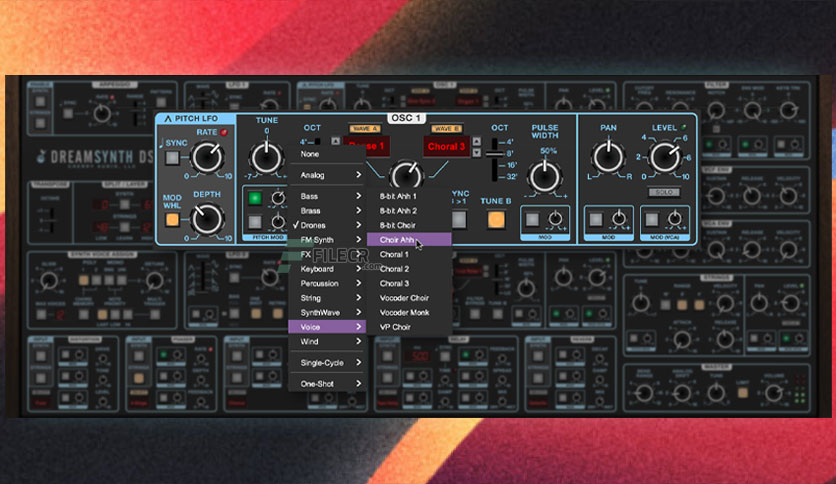
Task: Click the SOLO button
Action: [664, 192]
